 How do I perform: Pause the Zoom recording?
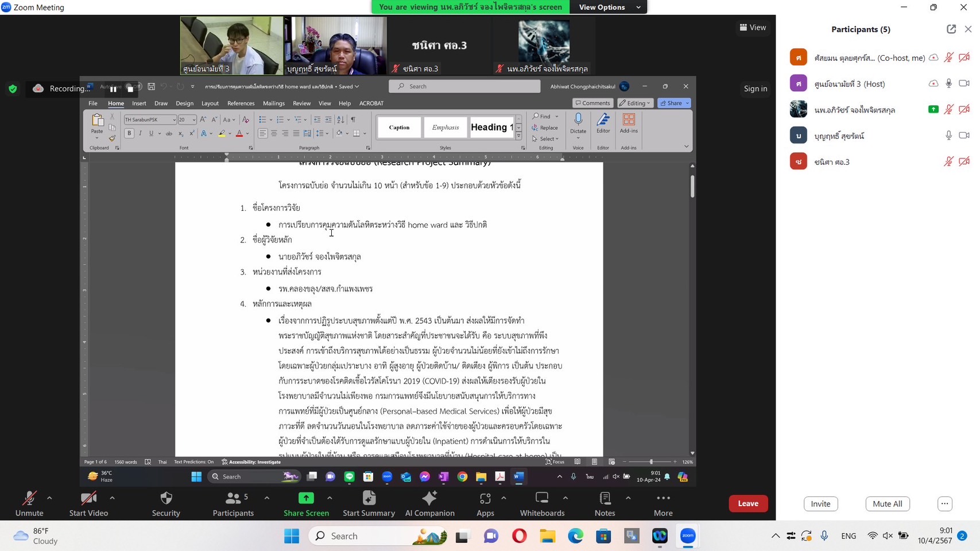click(x=113, y=89)
